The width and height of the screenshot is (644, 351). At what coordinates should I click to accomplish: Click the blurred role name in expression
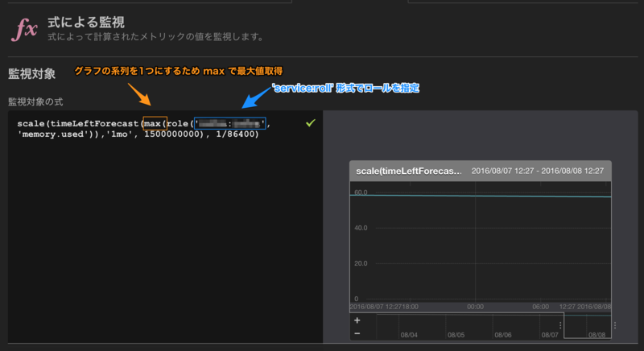tap(230, 123)
